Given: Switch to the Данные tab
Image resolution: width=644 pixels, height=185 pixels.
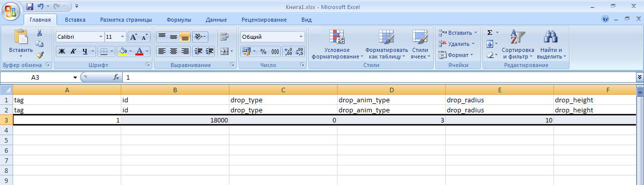Looking at the screenshot, I should pos(216,20).
